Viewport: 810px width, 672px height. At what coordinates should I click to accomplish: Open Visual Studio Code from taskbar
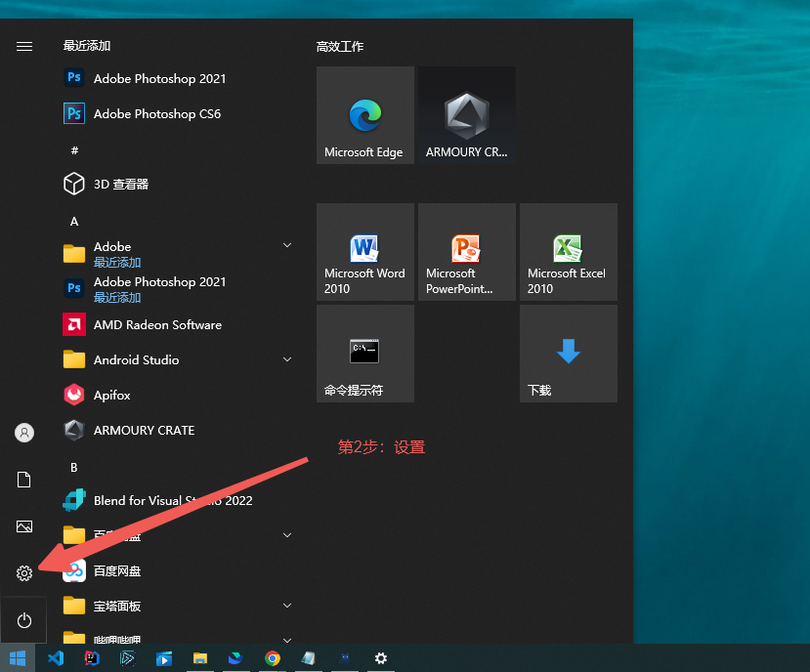(x=56, y=658)
